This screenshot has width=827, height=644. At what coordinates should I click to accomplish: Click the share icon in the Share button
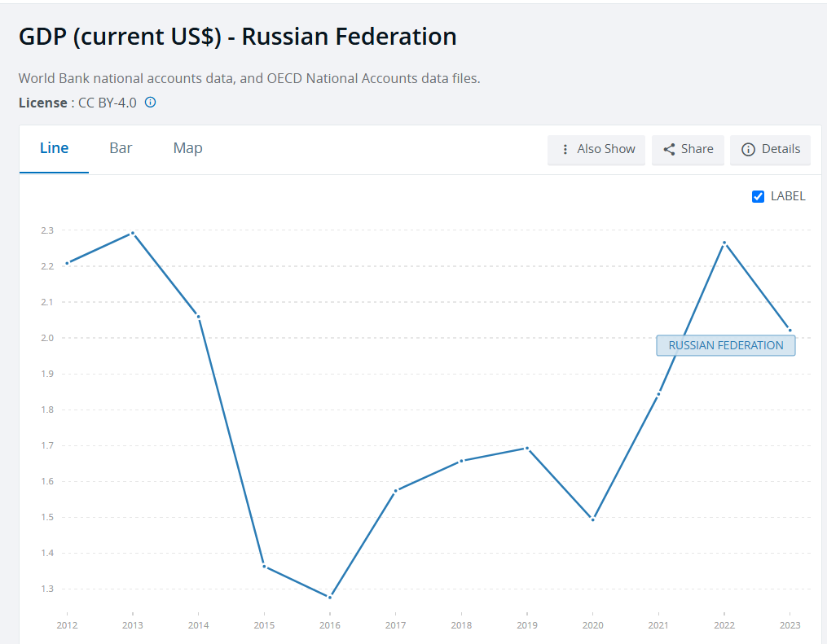pyautogui.click(x=669, y=150)
